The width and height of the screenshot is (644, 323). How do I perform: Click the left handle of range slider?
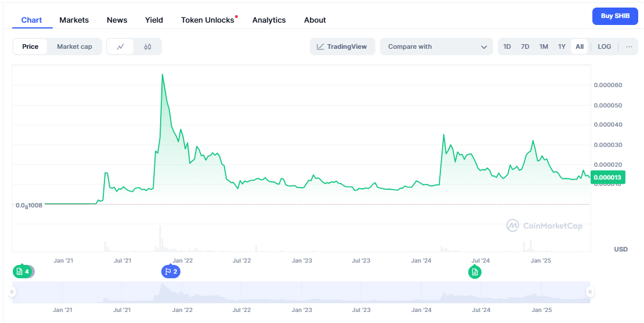pos(12,292)
